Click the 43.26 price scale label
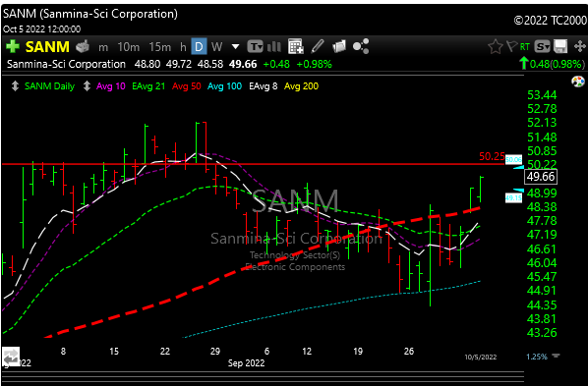The height and width of the screenshot is (386, 588). coord(542,332)
